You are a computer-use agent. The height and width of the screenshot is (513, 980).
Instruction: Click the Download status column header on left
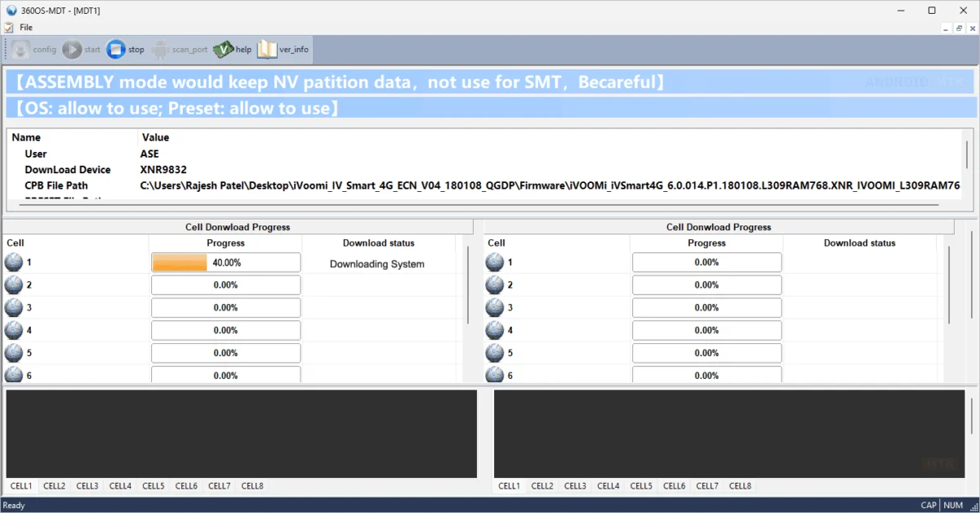point(378,243)
